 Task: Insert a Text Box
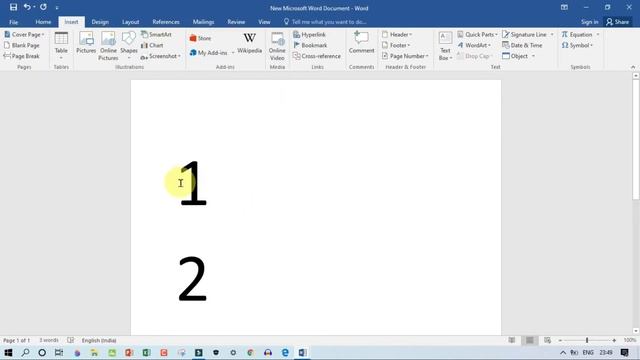[445, 46]
